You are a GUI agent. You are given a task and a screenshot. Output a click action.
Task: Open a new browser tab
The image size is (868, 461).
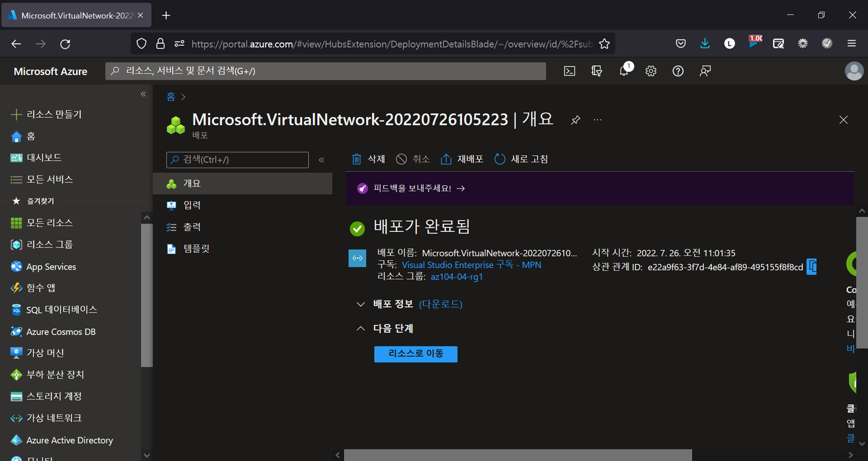click(166, 16)
